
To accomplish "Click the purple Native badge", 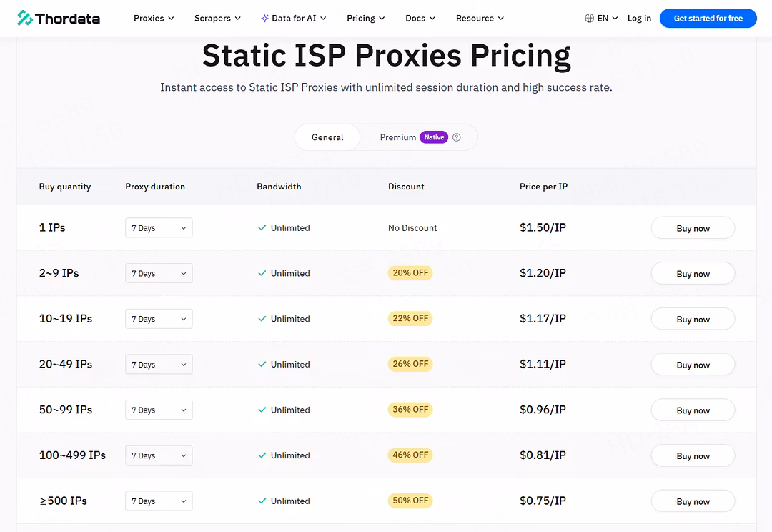I will [x=434, y=137].
